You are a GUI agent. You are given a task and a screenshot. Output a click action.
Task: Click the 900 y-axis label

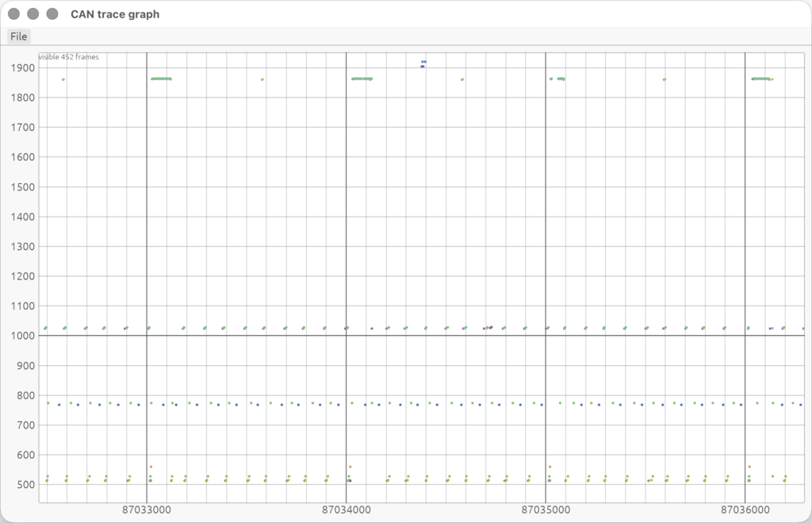[25, 365]
